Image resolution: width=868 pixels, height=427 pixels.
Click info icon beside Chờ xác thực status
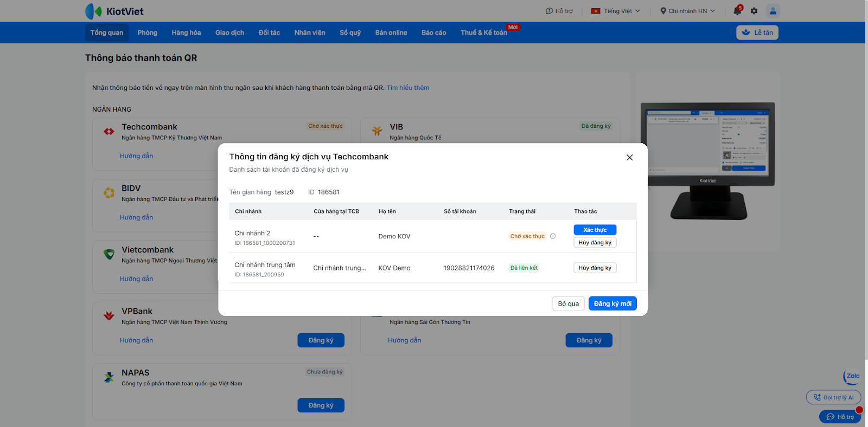[553, 236]
